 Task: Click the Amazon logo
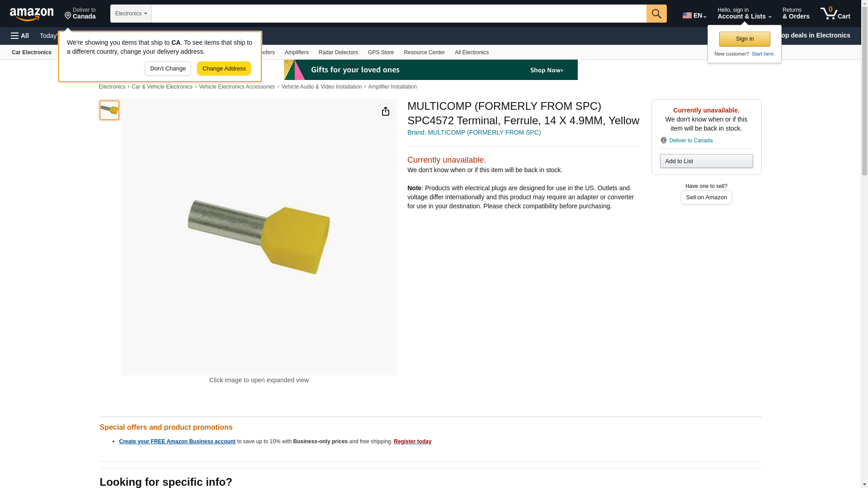(x=32, y=14)
